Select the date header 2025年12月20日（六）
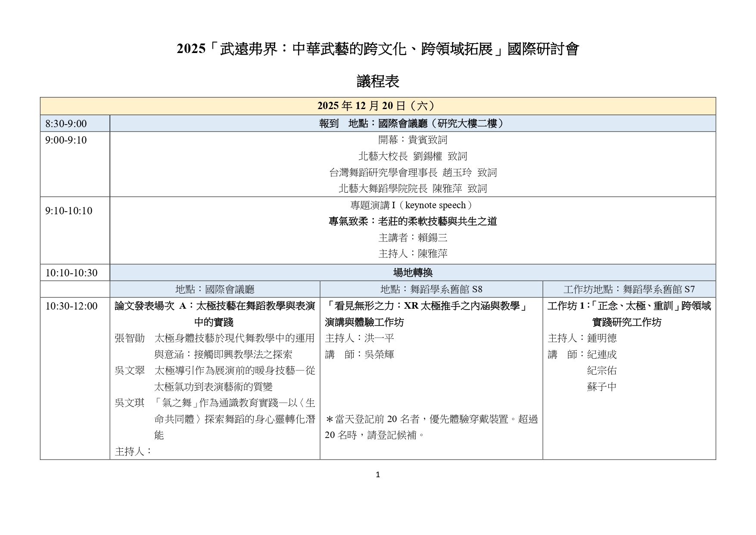Viewport: 756px width, 535px height. (378, 106)
